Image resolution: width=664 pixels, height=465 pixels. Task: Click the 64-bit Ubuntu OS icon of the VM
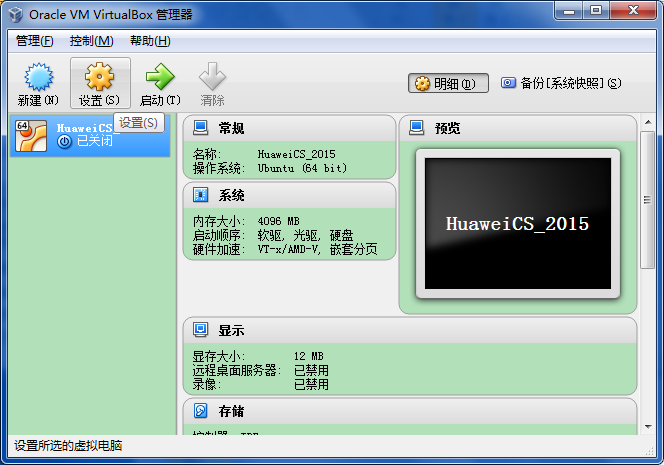click(x=31, y=136)
